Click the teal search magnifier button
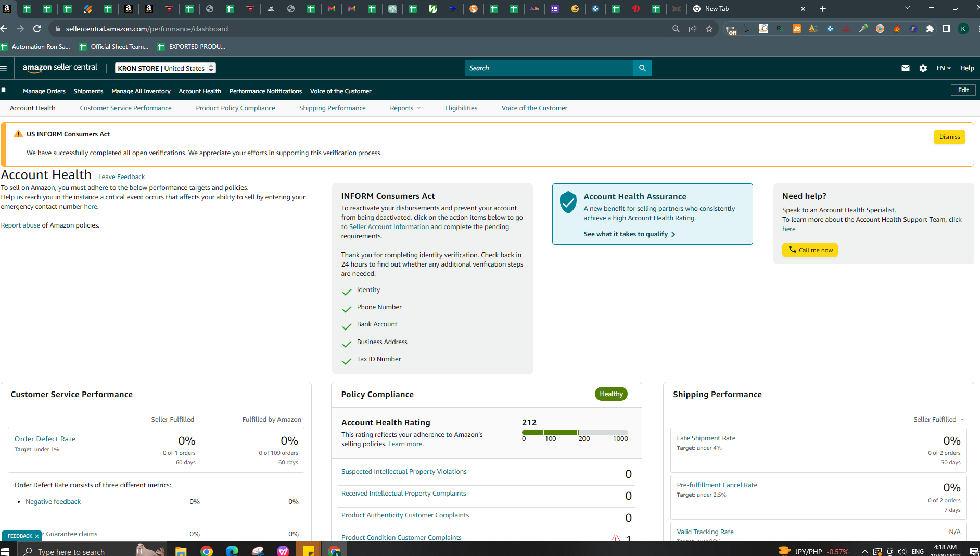 (x=643, y=68)
